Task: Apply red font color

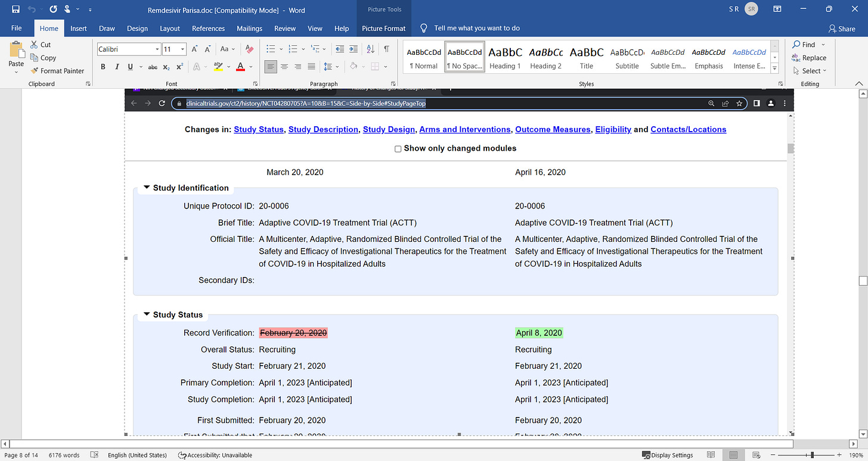Action: click(240, 67)
